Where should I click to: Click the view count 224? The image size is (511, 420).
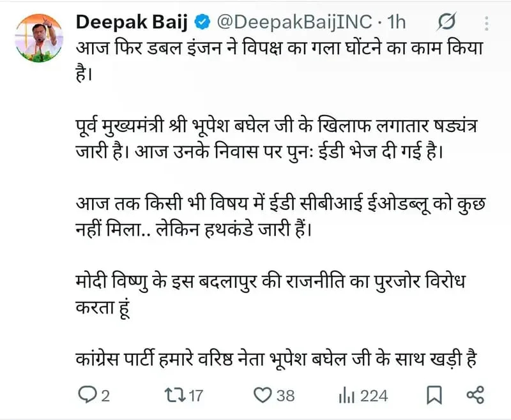374,396
